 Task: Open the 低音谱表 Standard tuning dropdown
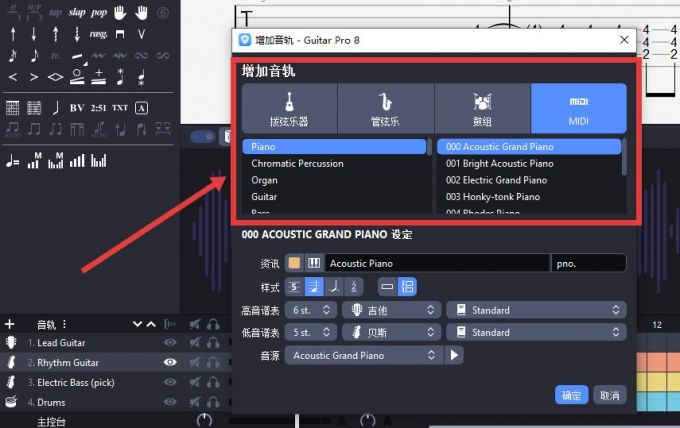click(536, 333)
